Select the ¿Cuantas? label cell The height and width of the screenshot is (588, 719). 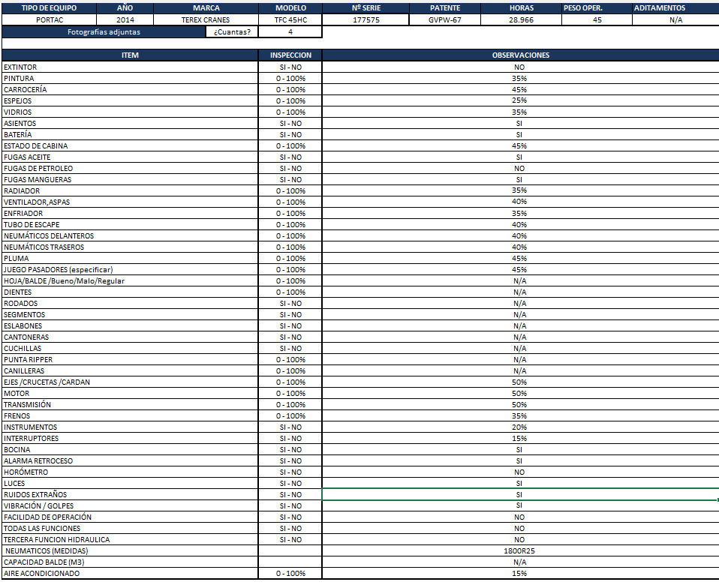point(232,31)
